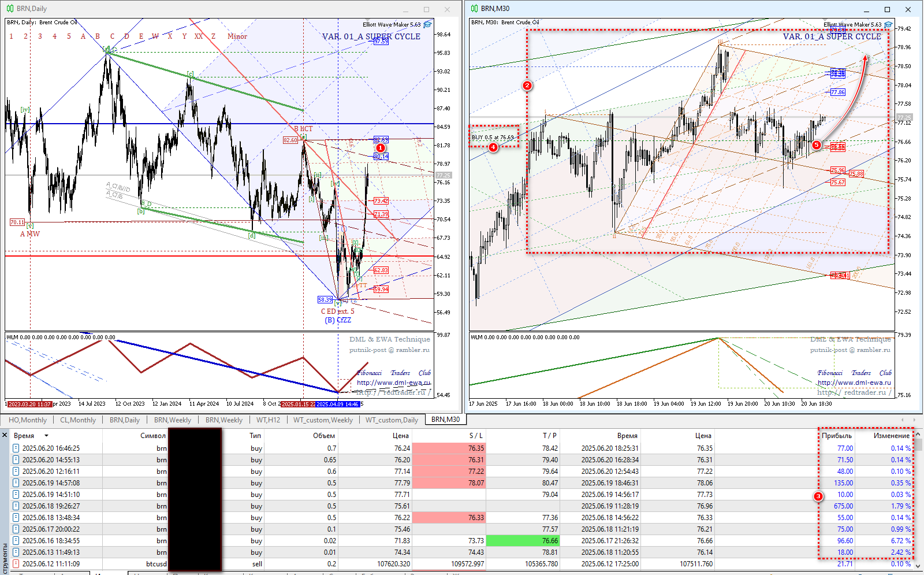Viewport: 924px width, 575px height.
Task: Click order icon of 2025.06.13 11:49:13 row
Action: [16, 552]
